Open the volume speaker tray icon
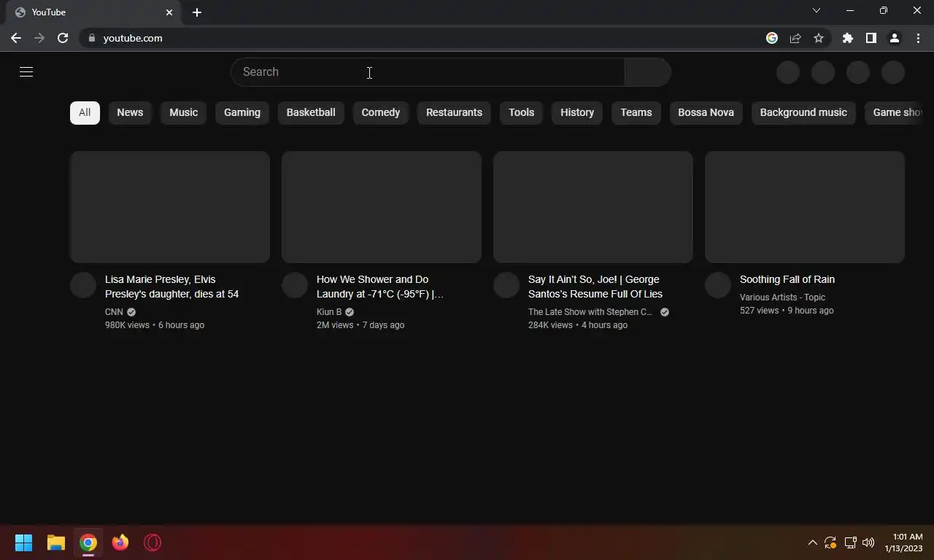This screenshot has height=560, width=934. click(868, 542)
